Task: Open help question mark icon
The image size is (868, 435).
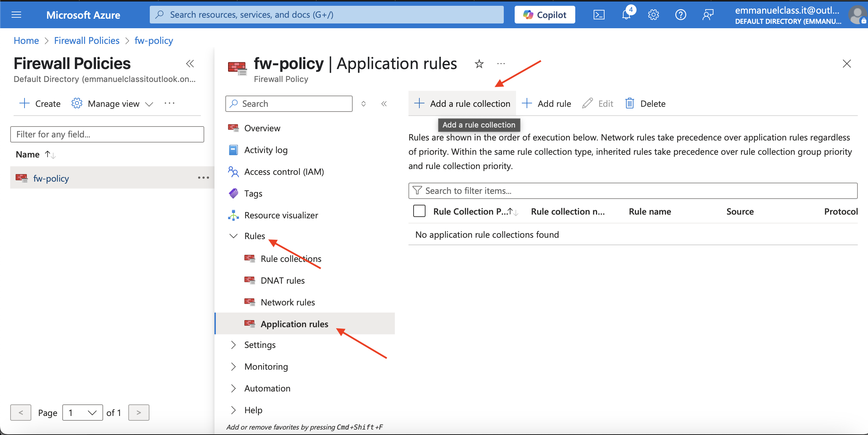Action: (680, 15)
